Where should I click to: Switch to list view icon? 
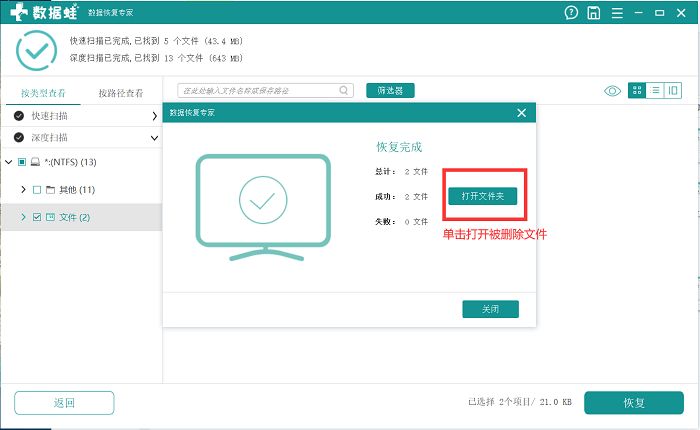pos(655,91)
